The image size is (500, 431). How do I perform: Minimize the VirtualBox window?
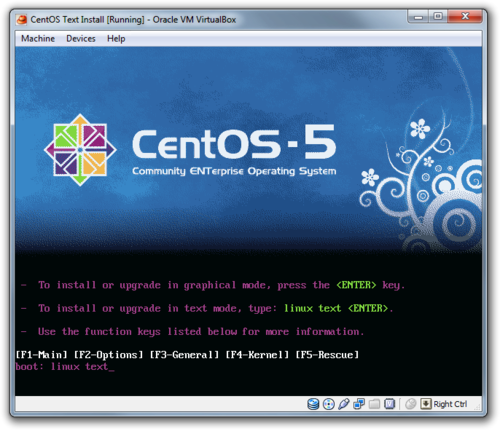pyautogui.click(x=418, y=16)
